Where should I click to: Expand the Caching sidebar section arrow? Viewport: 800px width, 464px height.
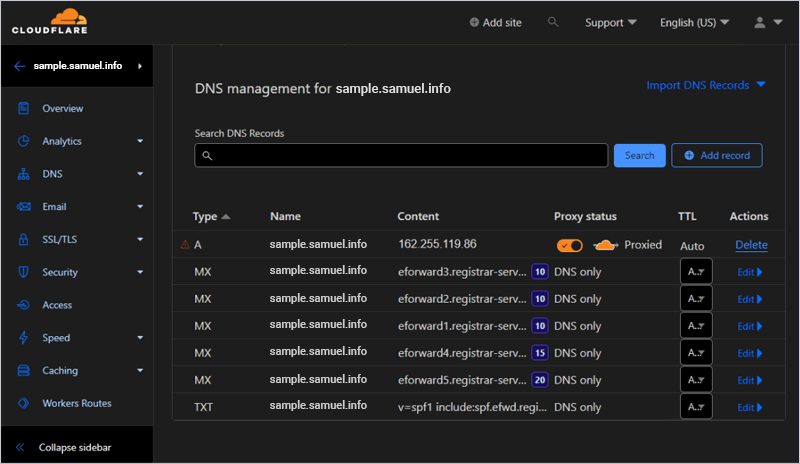pos(140,371)
